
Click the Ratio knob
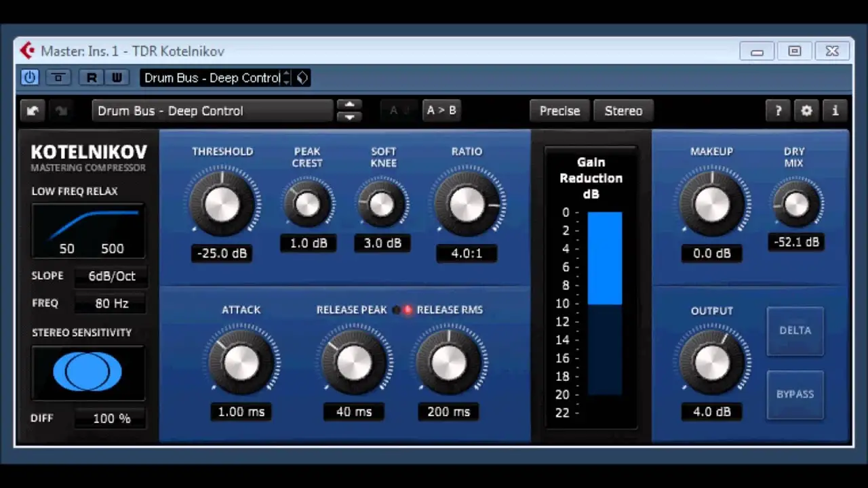pos(467,204)
